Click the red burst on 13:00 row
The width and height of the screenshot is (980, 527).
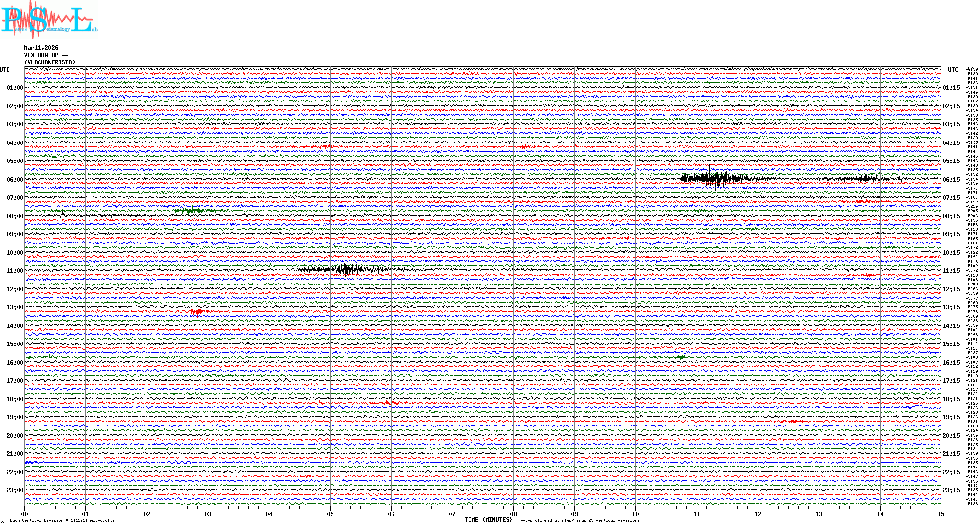tap(198, 311)
